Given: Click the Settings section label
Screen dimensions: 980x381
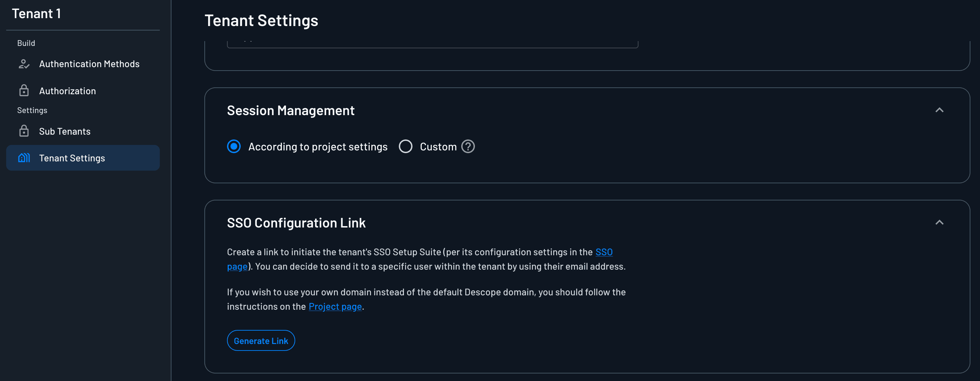Looking at the screenshot, I should point(32,110).
